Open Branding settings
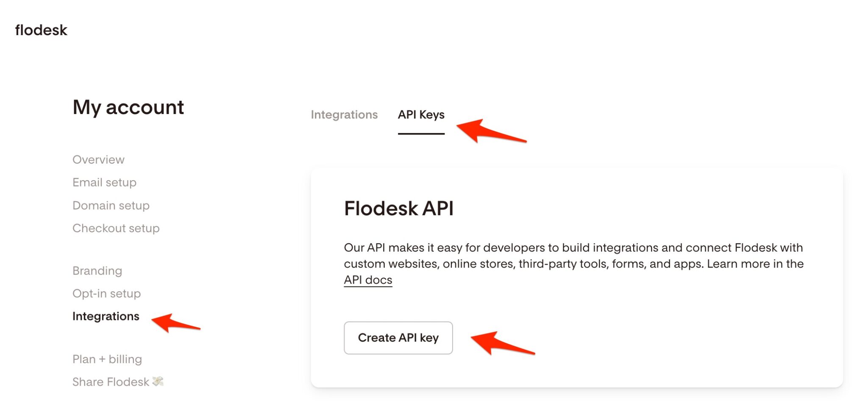The width and height of the screenshot is (868, 409). point(97,270)
